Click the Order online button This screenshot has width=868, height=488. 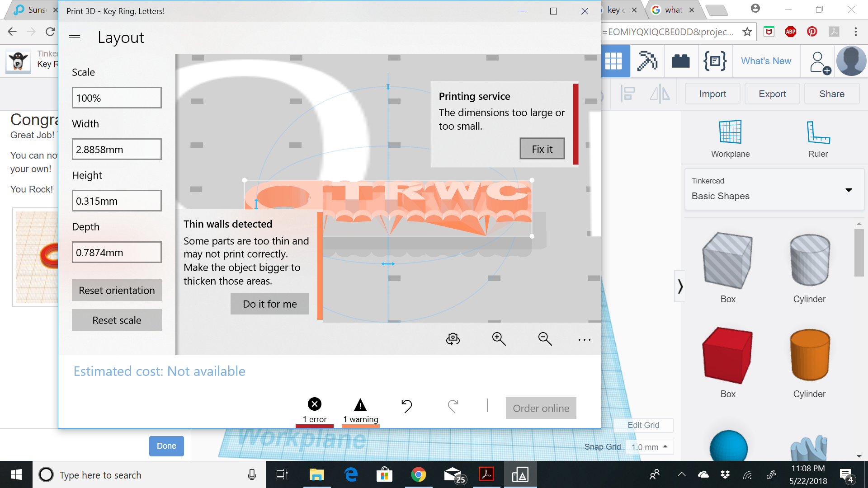(x=541, y=408)
